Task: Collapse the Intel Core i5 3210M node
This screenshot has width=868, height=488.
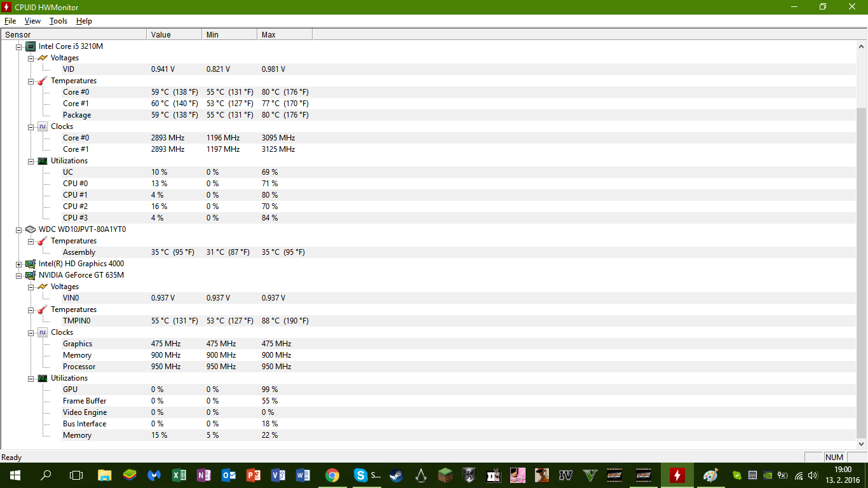Action: click(19, 46)
